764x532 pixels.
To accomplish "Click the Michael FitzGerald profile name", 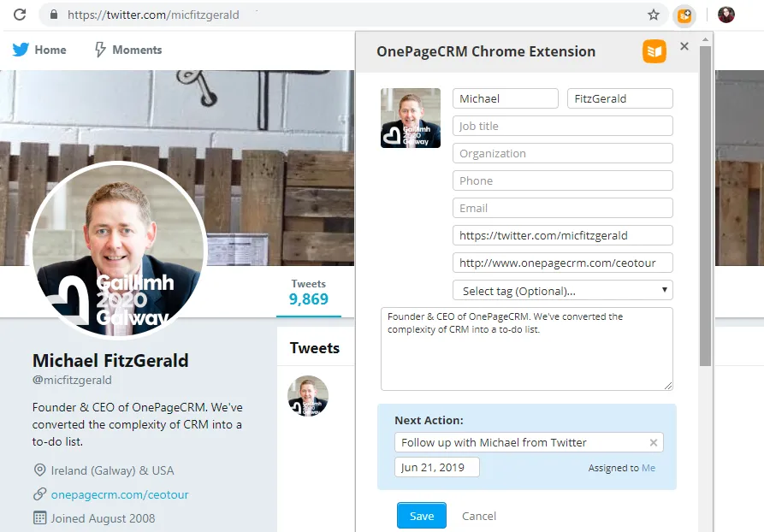I will (110, 361).
